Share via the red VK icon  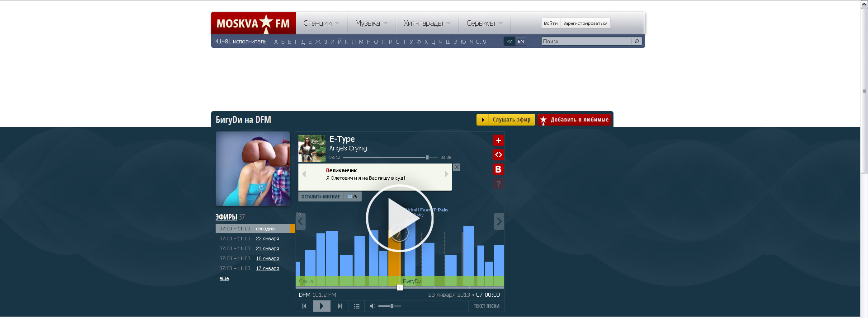click(498, 169)
